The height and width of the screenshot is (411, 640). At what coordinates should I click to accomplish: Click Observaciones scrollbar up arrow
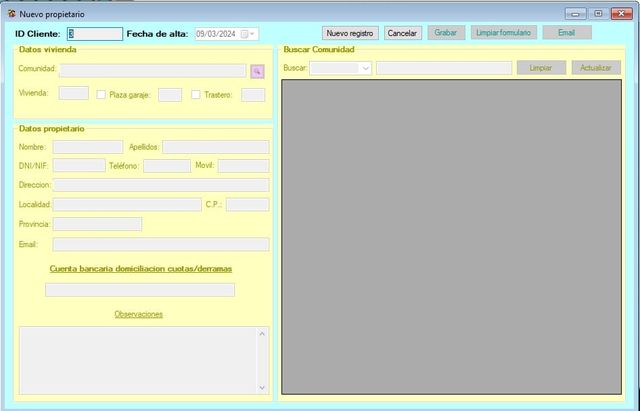pyautogui.click(x=262, y=334)
